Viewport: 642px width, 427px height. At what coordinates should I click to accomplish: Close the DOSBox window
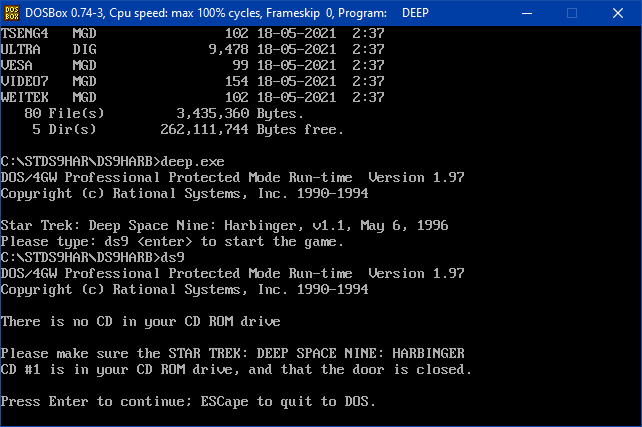pyautogui.click(x=617, y=13)
